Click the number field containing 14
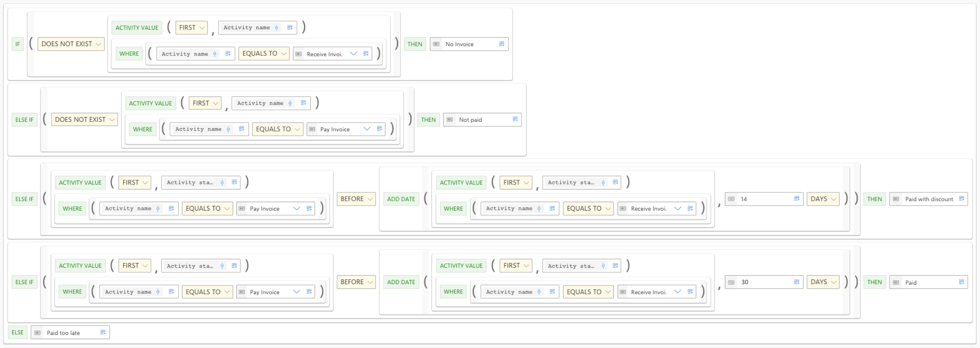The image size is (980, 348). (x=764, y=199)
